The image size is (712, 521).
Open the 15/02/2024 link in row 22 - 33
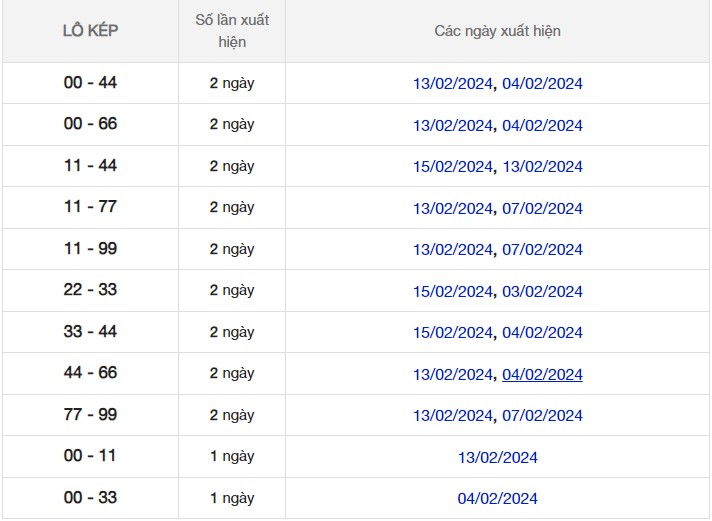point(453,292)
